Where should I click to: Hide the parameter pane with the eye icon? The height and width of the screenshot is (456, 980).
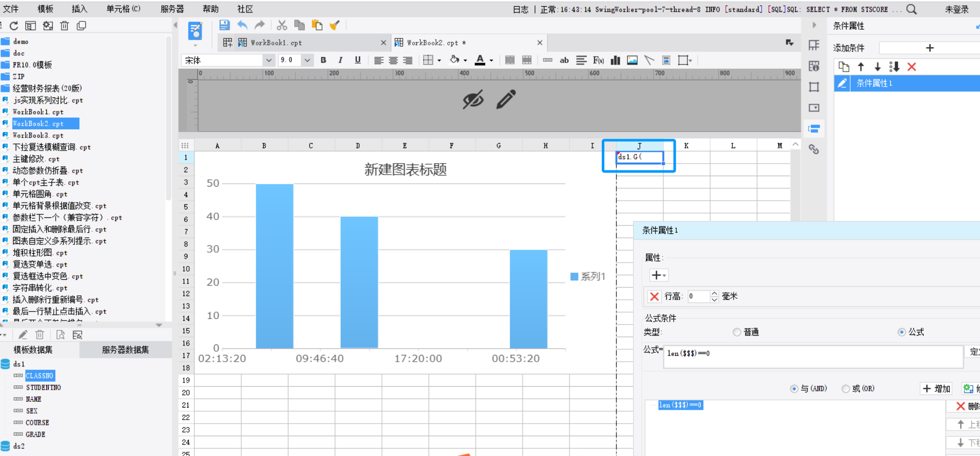473,100
